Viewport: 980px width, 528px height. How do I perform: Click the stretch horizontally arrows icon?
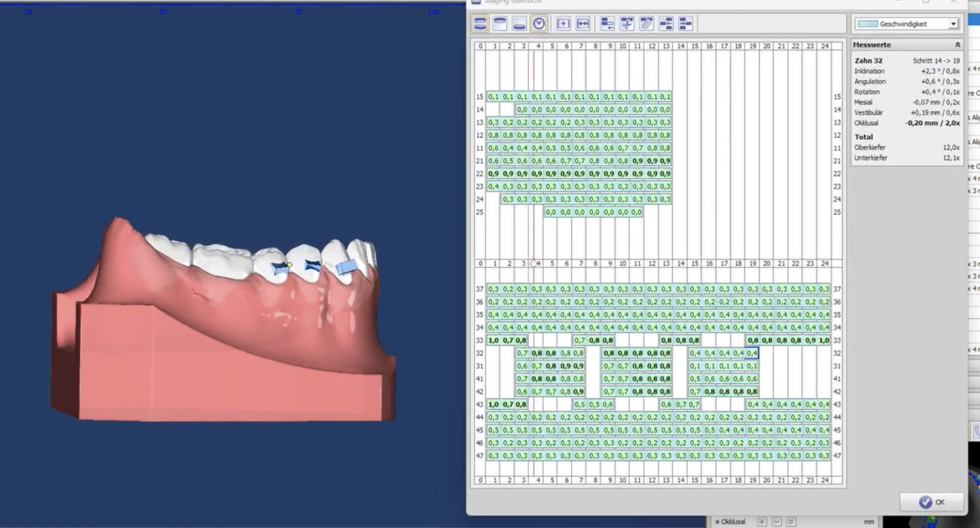click(583, 24)
